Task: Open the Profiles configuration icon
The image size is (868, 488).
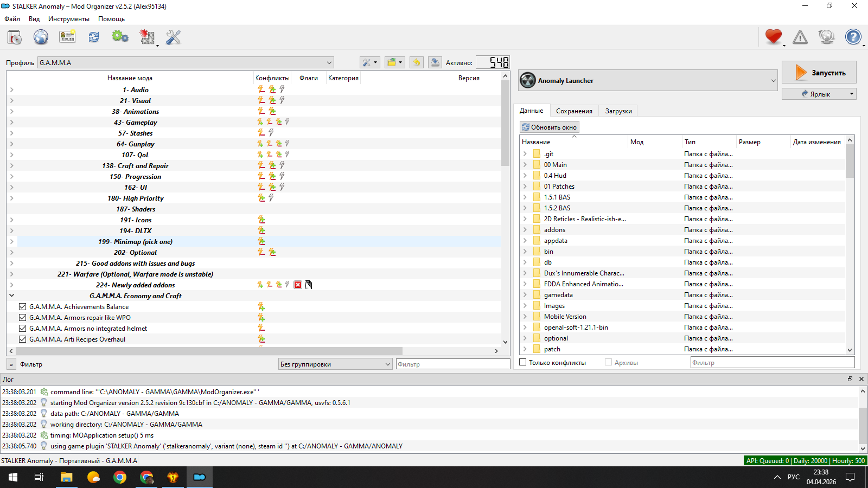Action: [67, 37]
